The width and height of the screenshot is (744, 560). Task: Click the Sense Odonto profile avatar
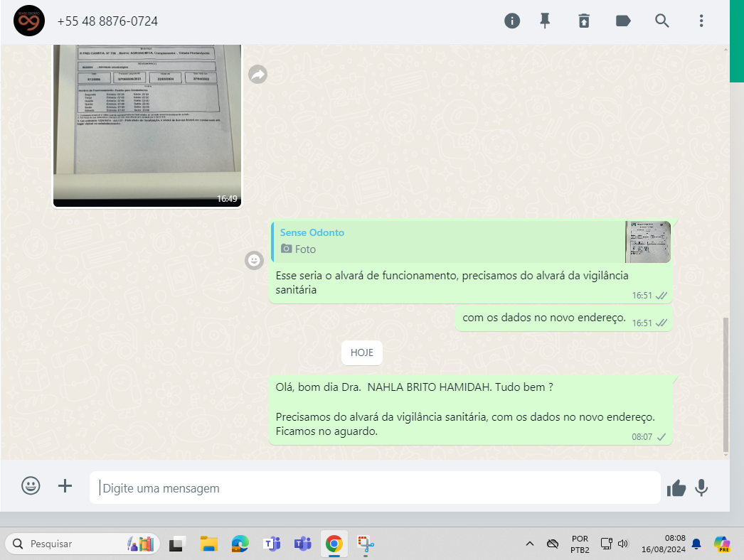(x=29, y=21)
